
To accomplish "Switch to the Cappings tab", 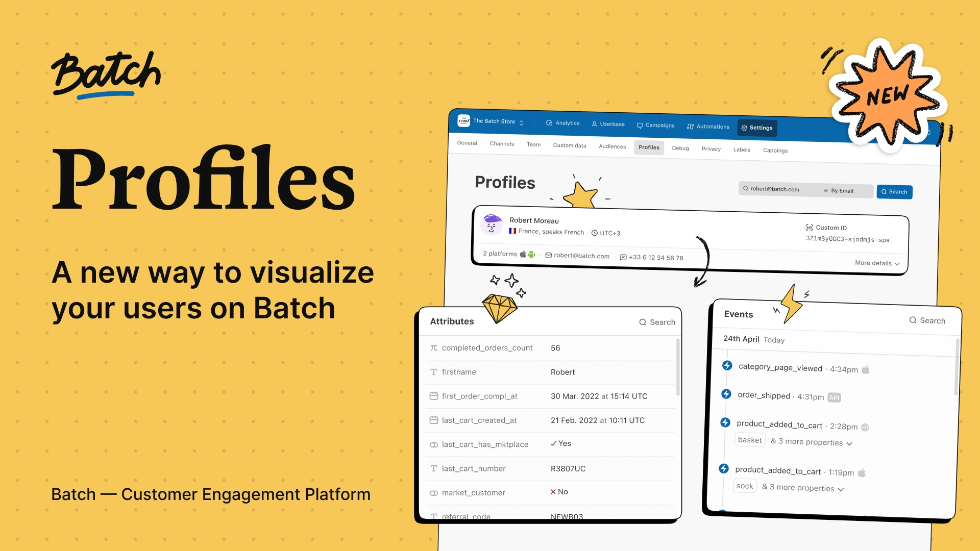I will [775, 151].
